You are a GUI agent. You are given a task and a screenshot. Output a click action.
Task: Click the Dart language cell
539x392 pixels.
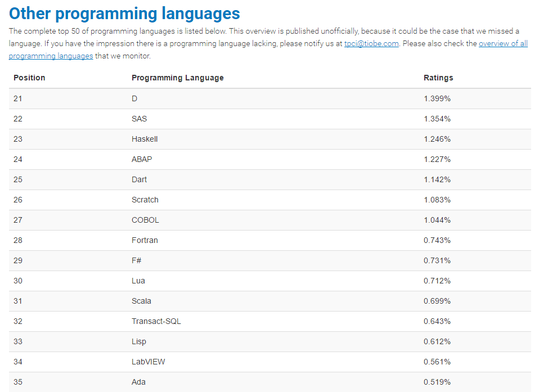click(139, 179)
